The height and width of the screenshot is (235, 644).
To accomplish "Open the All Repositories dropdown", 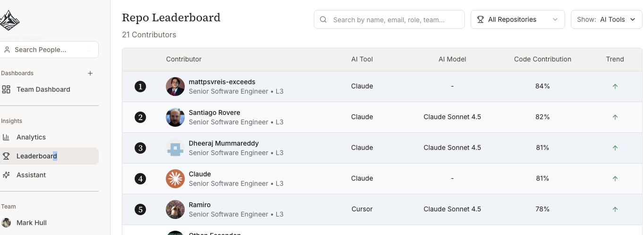I will [x=518, y=20].
